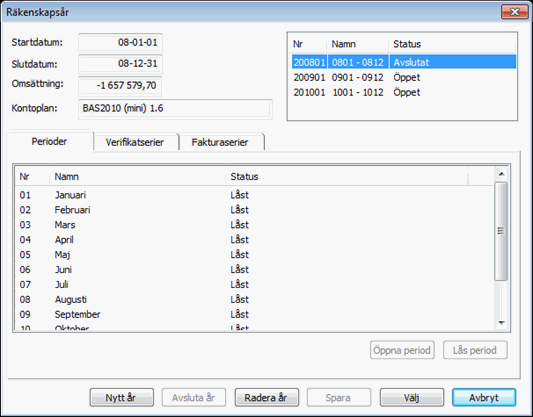Cancel the dialog with Avbryt
Viewport: 533px width, 417px height.
click(x=484, y=397)
